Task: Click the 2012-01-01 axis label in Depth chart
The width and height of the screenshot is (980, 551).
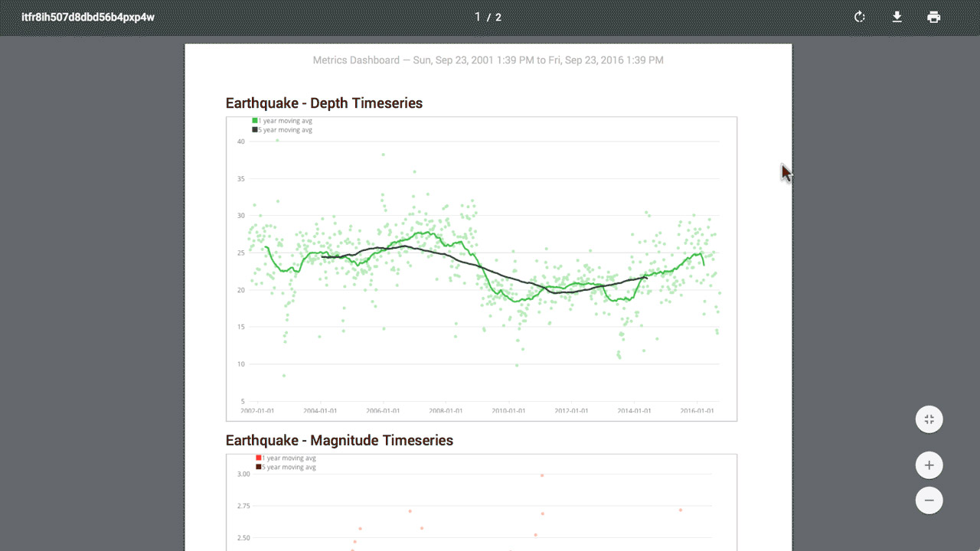Action: (571, 411)
